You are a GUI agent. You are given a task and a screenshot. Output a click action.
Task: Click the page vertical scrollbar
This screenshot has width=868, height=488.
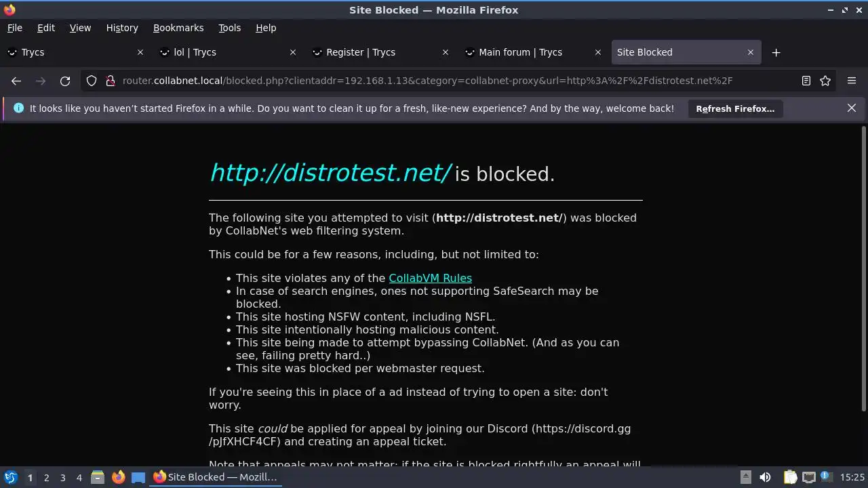point(863,268)
